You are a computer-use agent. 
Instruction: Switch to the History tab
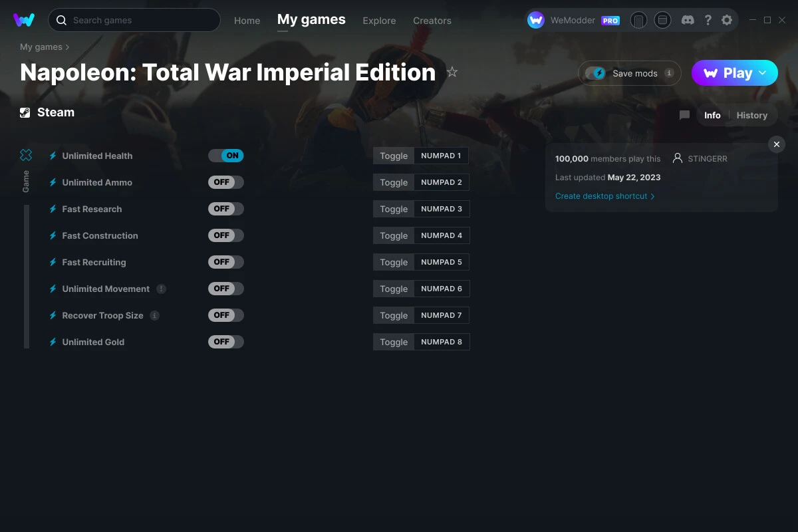751,115
